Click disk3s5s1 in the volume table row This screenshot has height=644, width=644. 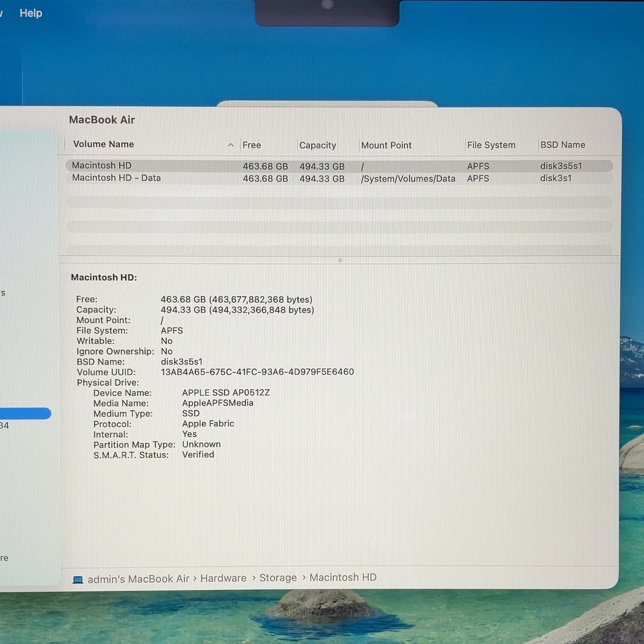561,166
